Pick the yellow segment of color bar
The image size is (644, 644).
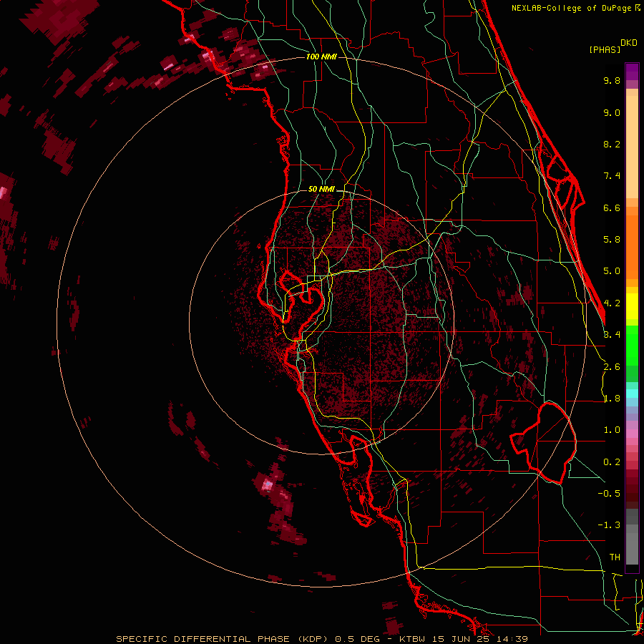[632, 306]
